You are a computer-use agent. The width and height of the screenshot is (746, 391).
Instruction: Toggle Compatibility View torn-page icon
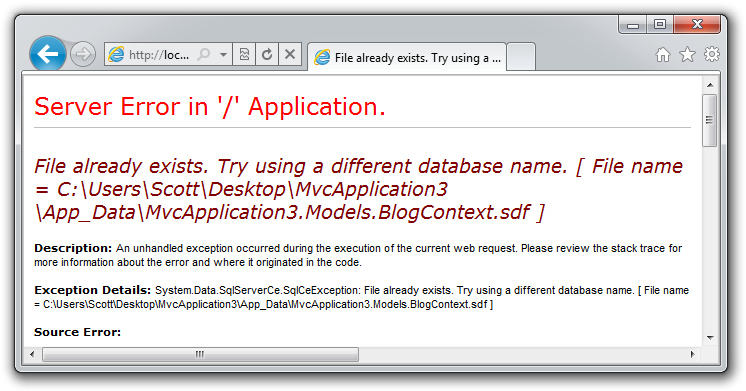coord(244,55)
